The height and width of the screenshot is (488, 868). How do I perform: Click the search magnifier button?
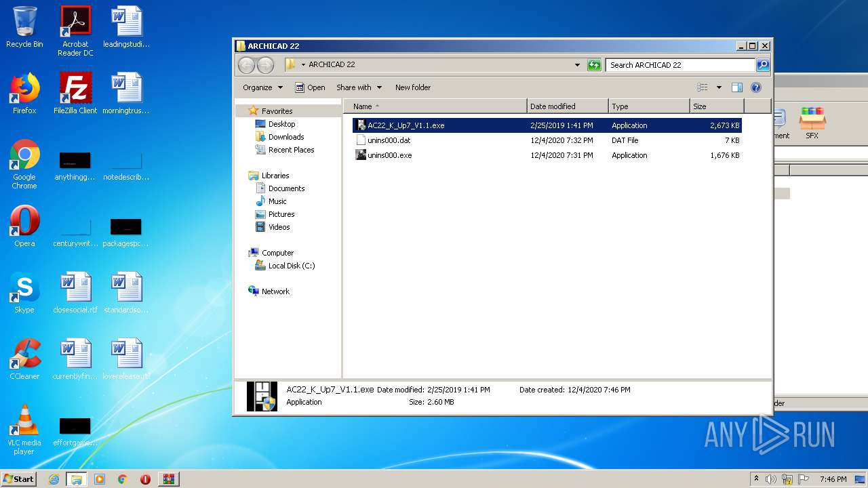coord(763,65)
